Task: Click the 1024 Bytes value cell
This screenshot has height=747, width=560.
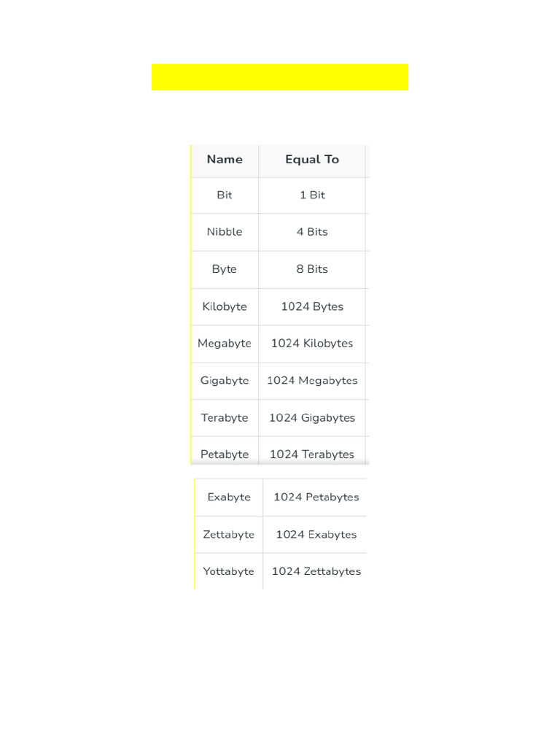Action: pyautogui.click(x=312, y=307)
